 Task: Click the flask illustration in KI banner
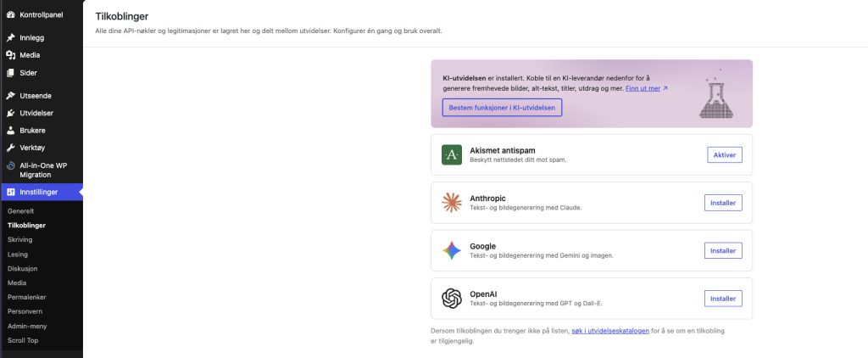(x=715, y=93)
